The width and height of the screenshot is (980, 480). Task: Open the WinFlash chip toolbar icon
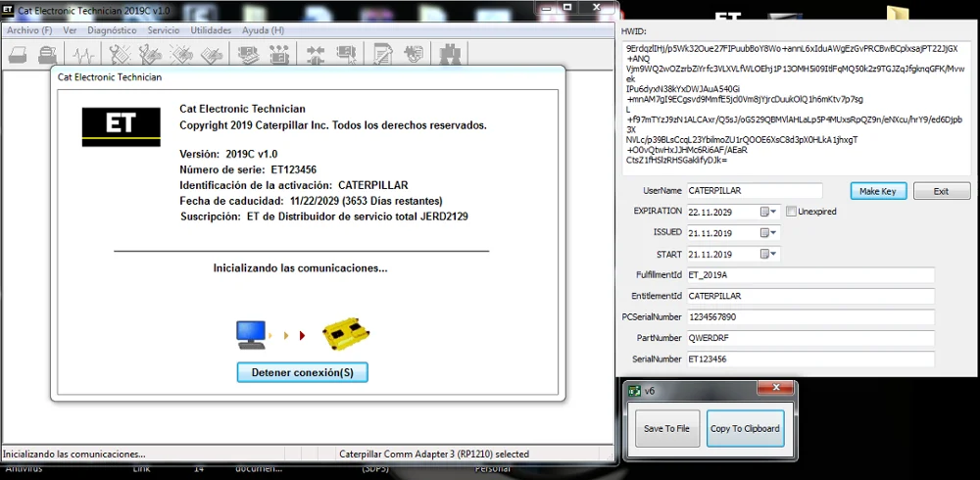[x=414, y=55]
